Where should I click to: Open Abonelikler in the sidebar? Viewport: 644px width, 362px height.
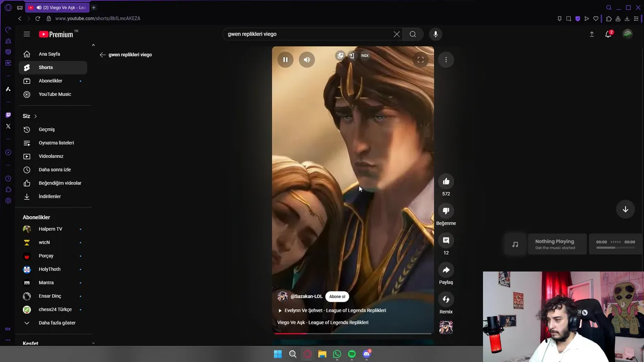[x=53, y=81]
